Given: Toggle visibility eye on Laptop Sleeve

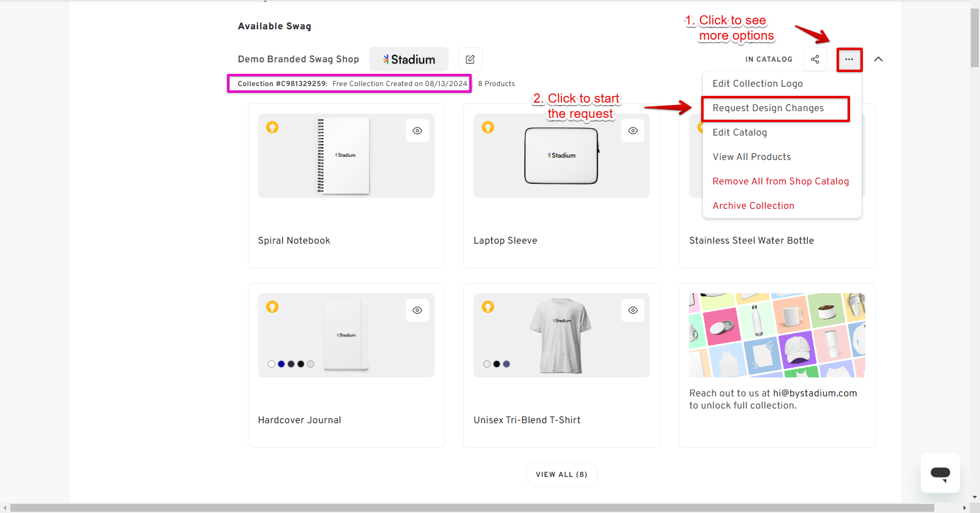Looking at the screenshot, I should 633,131.
